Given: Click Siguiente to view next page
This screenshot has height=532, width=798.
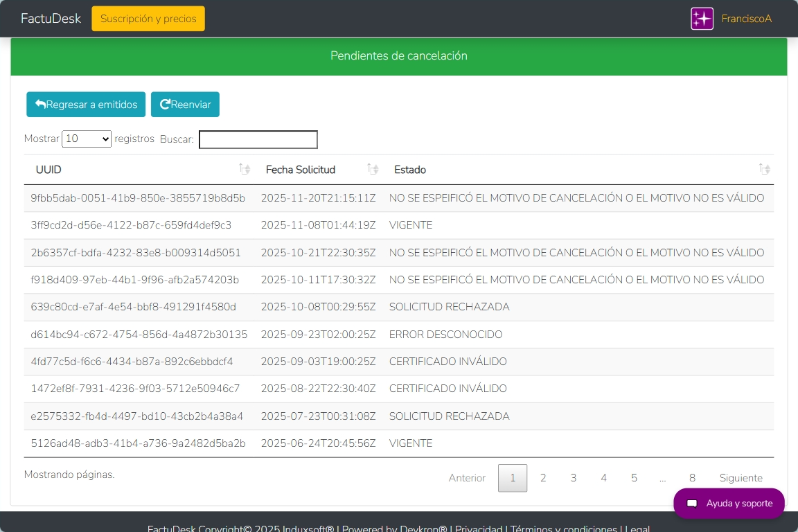Looking at the screenshot, I should pos(741,478).
